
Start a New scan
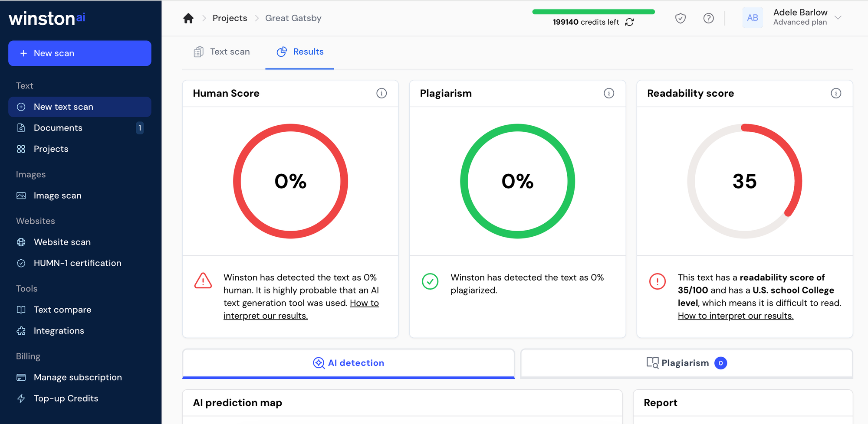pyautogui.click(x=80, y=53)
